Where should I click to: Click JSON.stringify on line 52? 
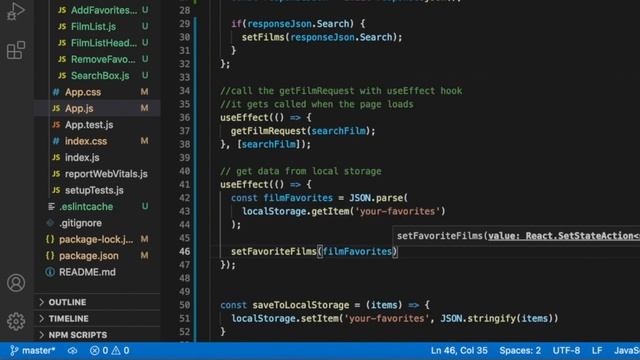478,318
